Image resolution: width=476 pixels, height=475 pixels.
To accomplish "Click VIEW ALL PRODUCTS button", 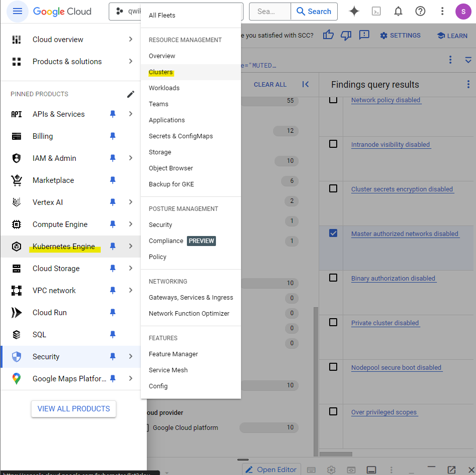I will point(74,409).
